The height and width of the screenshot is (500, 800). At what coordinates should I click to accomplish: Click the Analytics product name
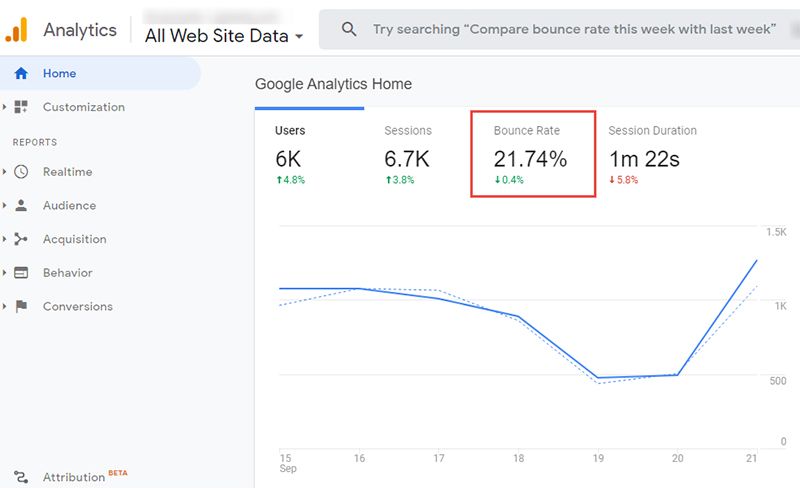click(80, 30)
